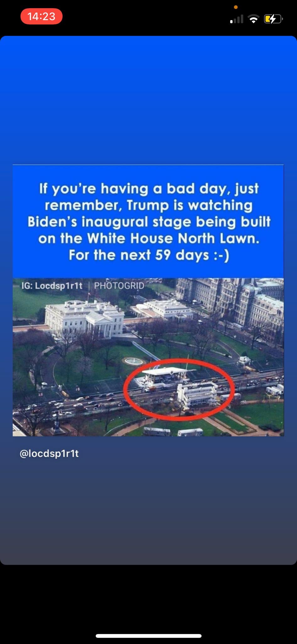Tap the "White House North Lawn" text line

pyautogui.click(x=149, y=238)
